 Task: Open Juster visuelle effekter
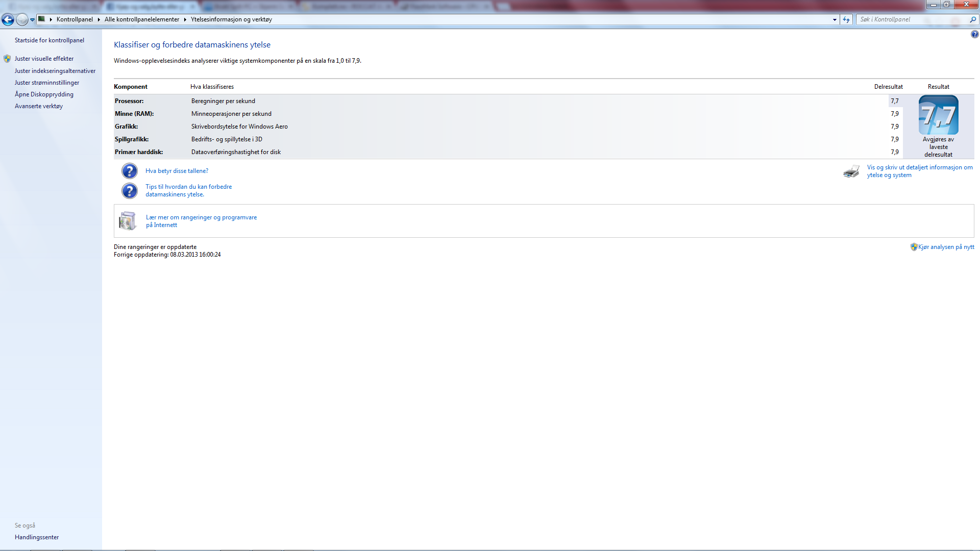click(44, 59)
